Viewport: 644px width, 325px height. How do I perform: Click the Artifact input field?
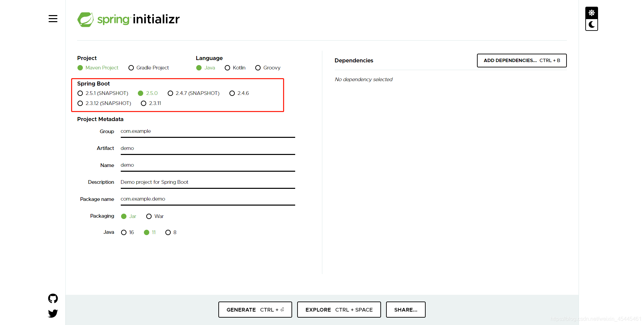click(x=208, y=148)
